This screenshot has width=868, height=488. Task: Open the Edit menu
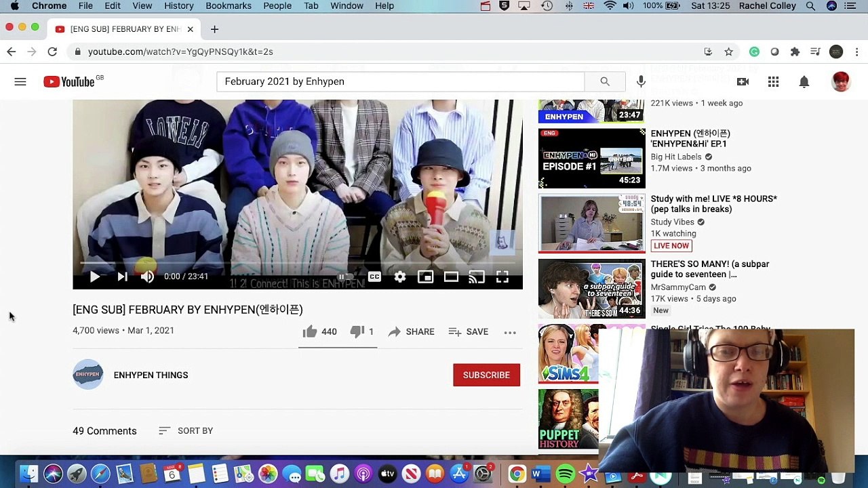tap(113, 5)
